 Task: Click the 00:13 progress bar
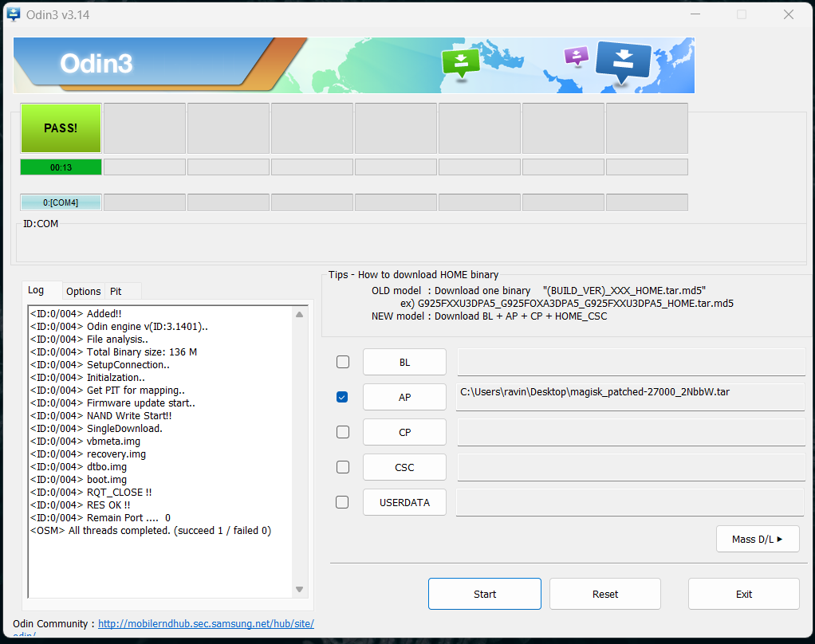(61, 167)
